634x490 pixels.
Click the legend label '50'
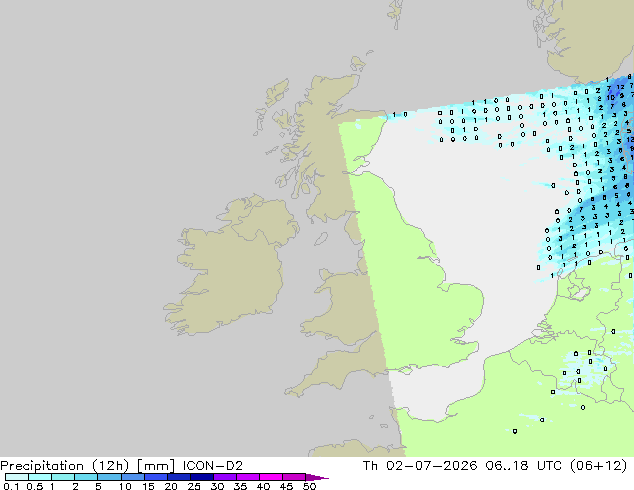point(309,486)
